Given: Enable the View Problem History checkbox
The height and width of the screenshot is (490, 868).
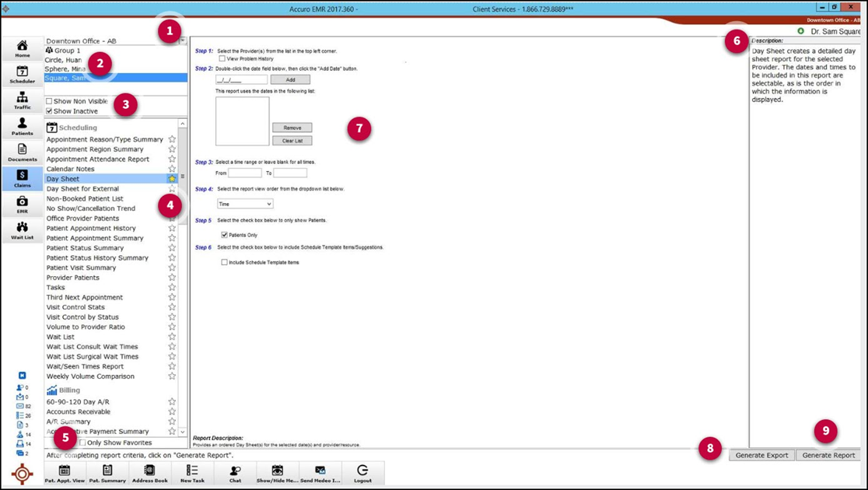Looking at the screenshot, I should 222,58.
